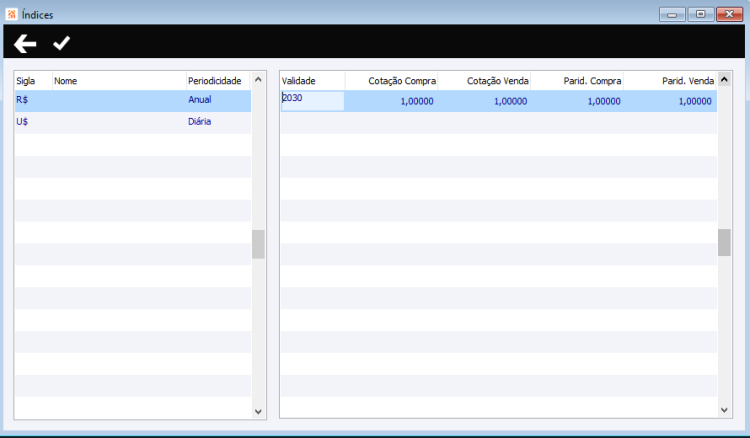Select the R$ row sigla
Image resolution: width=750 pixels, height=438 pixels.
point(22,100)
